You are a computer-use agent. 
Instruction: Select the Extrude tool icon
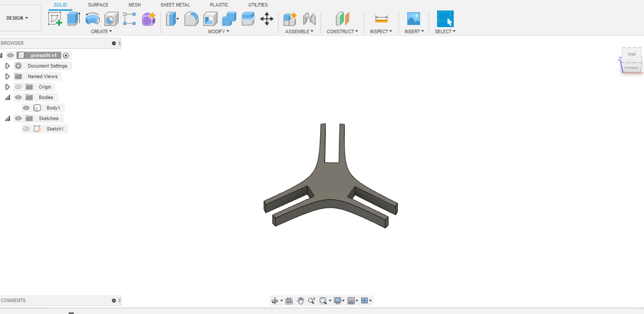coord(73,19)
